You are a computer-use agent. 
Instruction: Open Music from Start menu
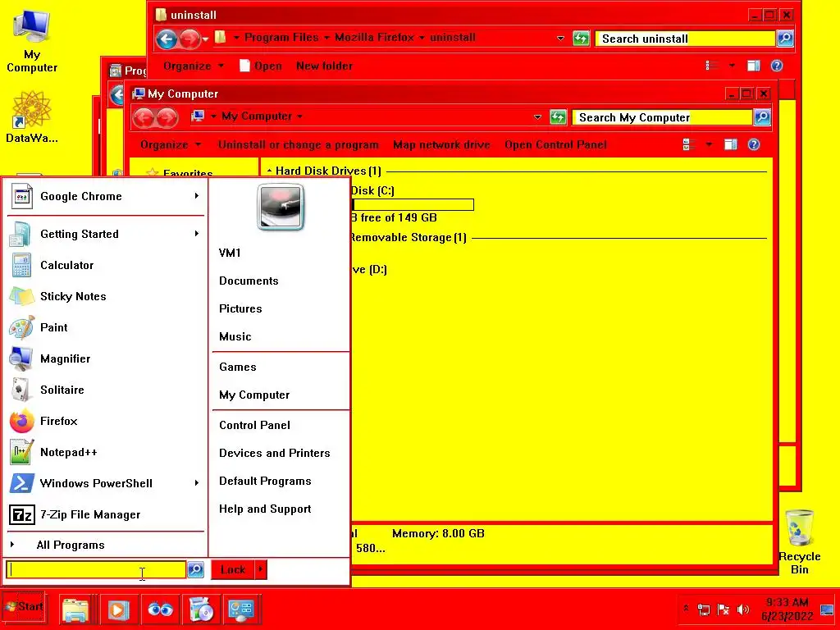click(x=235, y=336)
